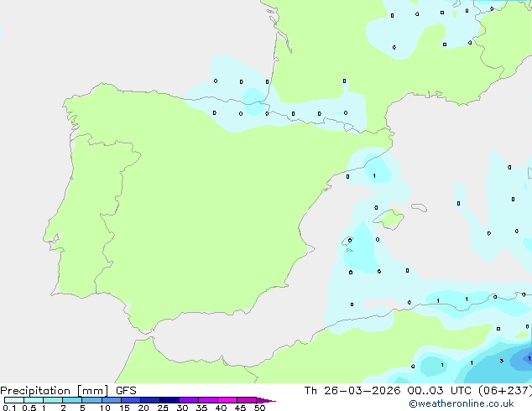Click the '(06+237)' forecast run text
Screen dimensions: 532x411
point(505,391)
